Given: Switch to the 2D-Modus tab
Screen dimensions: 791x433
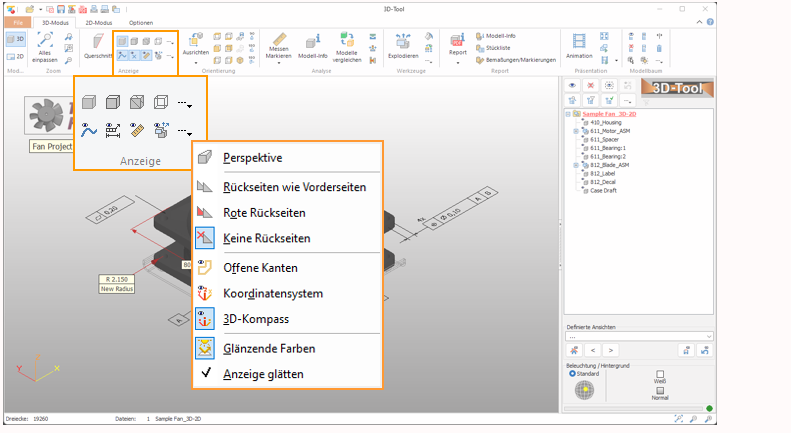Looking at the screenshot, I should point(96,22).
